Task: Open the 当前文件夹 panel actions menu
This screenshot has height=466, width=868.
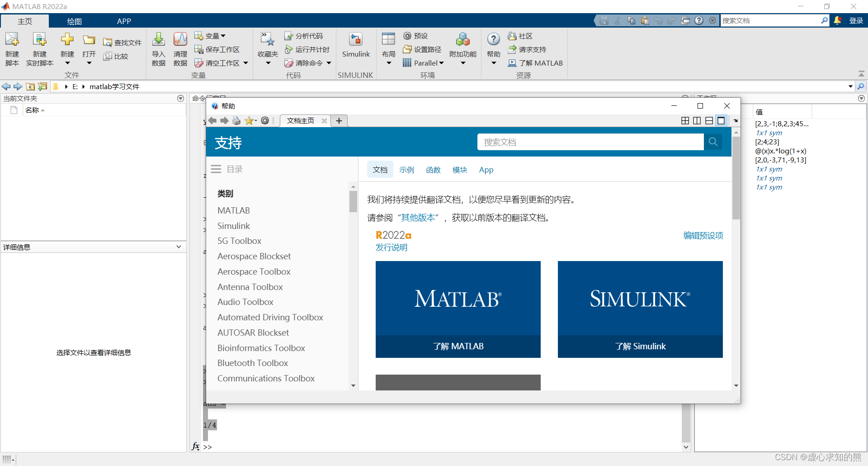Action: 180,98
